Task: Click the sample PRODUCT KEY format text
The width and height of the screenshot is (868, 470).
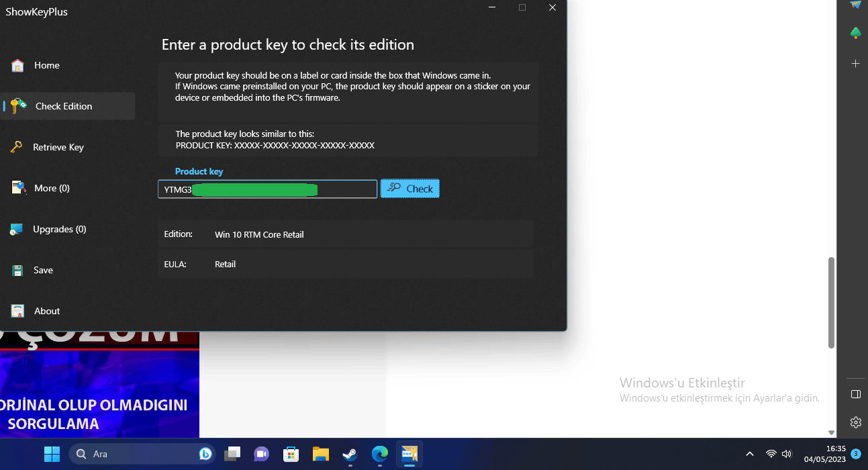Action: coord(275,146)
